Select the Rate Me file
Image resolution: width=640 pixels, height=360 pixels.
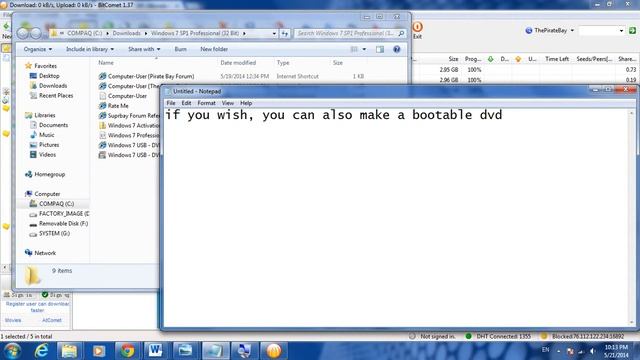click(114, 106)
